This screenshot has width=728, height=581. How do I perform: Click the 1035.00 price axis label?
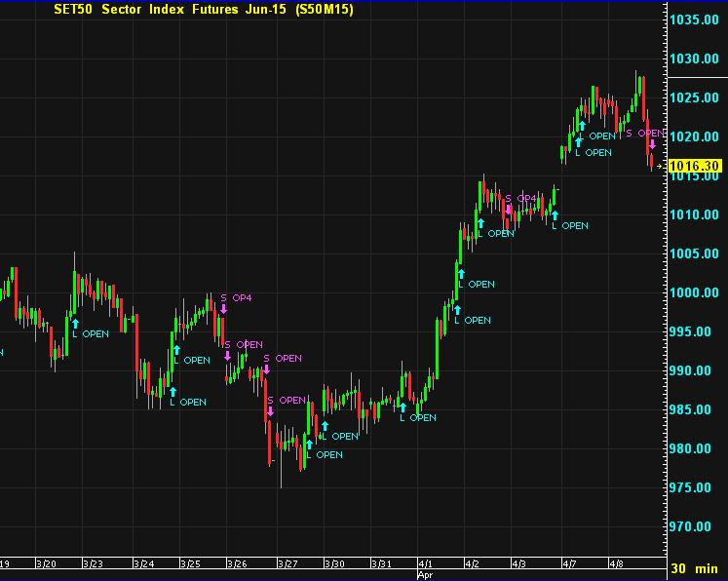[694, 19]
